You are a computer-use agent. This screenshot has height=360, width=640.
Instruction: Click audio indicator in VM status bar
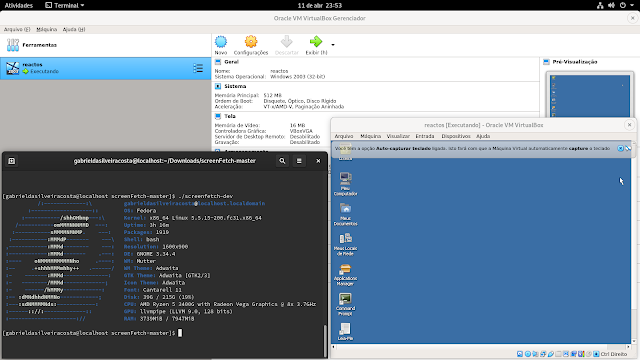coord(536,354)
